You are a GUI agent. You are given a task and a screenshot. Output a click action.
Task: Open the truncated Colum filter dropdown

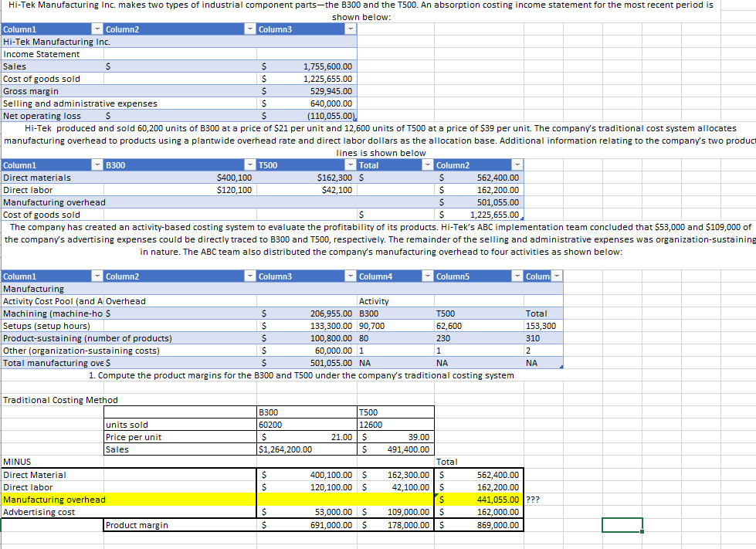pyautogui.click(x=557, y=276)
